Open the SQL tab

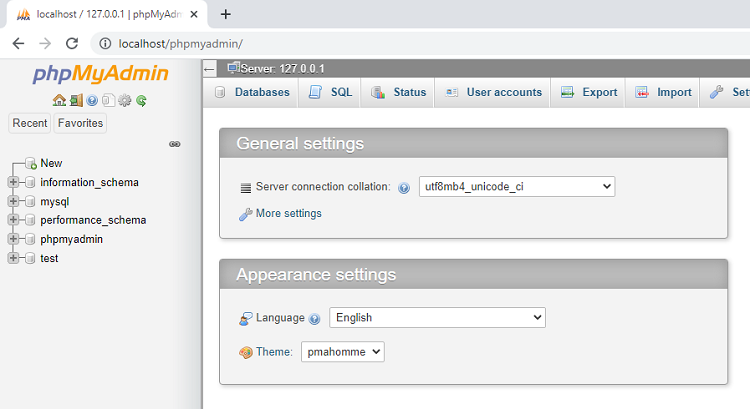tap(330, 92)
